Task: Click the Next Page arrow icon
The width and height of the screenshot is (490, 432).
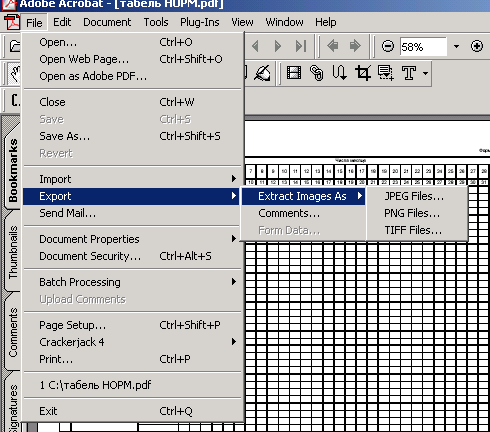Action: pos(278,46)
